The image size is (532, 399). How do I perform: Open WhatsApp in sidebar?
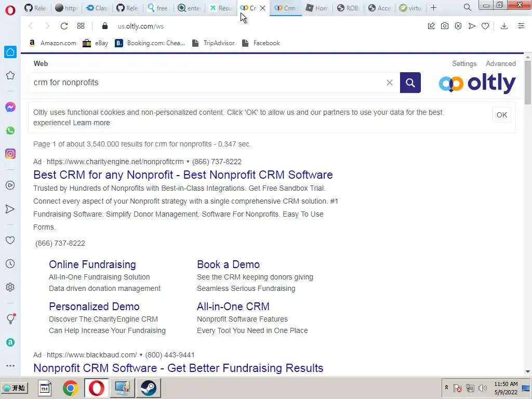point(10,130)
